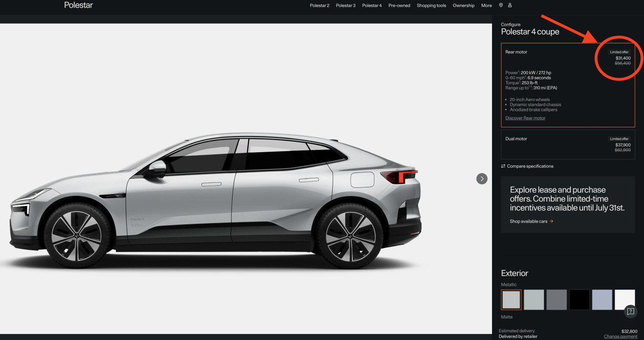This screenshot has height=340, width=644.
Task: Select the black exterior swatch
Action: tap(580, 300)
